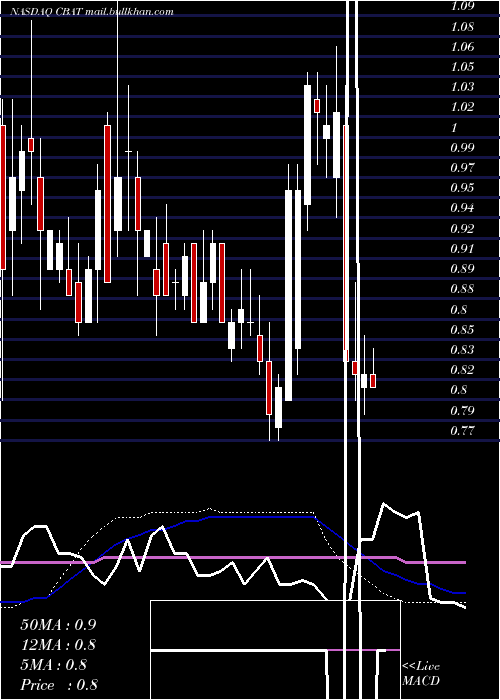The image size is (500, 700).
Task: Click the 12MA : 0.8 indicator value
Action: tap(58, 645)
